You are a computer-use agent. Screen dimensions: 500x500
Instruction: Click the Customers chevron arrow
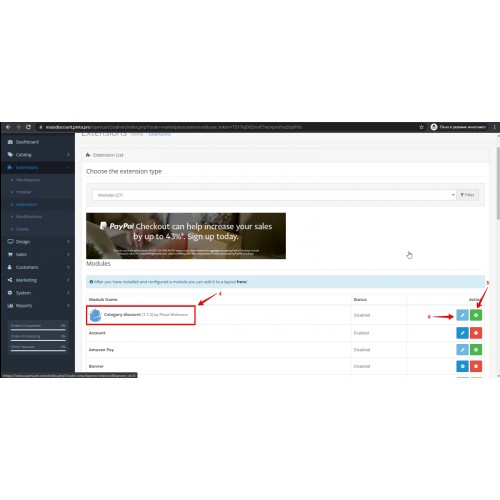68,267
